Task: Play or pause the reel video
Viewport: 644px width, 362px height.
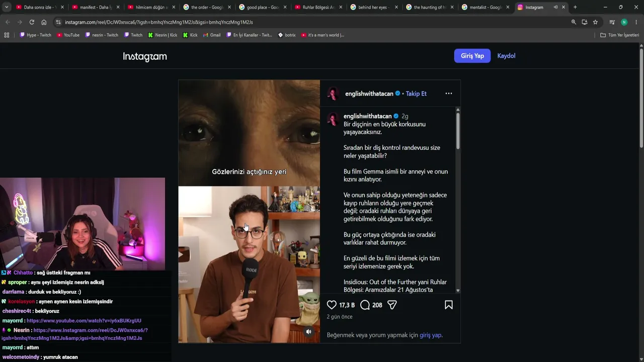Action: click(249, 211)
